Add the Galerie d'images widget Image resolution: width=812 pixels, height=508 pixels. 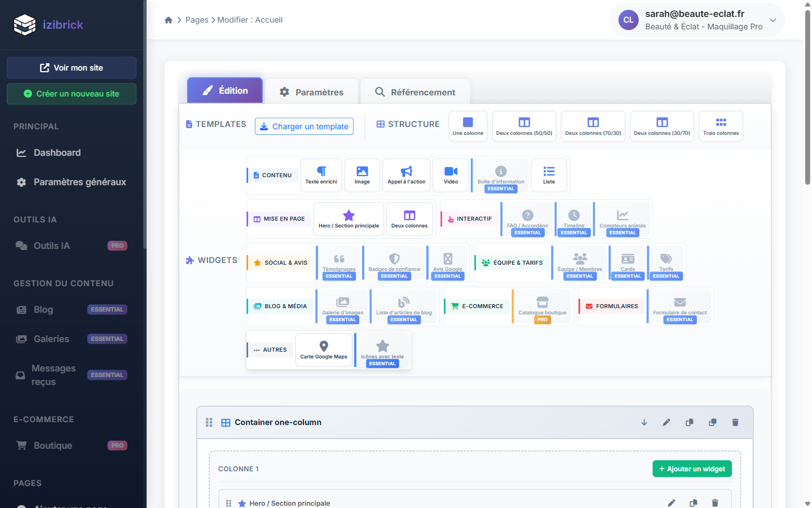pos(342,307)
